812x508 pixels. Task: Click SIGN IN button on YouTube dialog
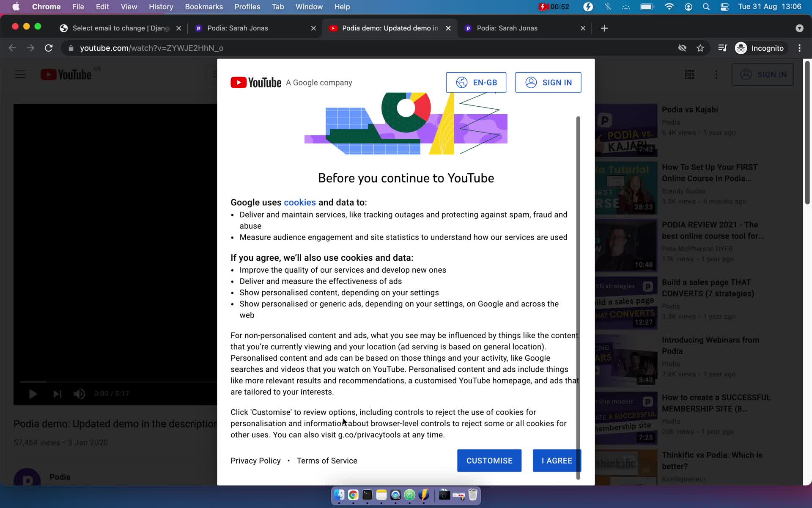(x=548, y=82)
